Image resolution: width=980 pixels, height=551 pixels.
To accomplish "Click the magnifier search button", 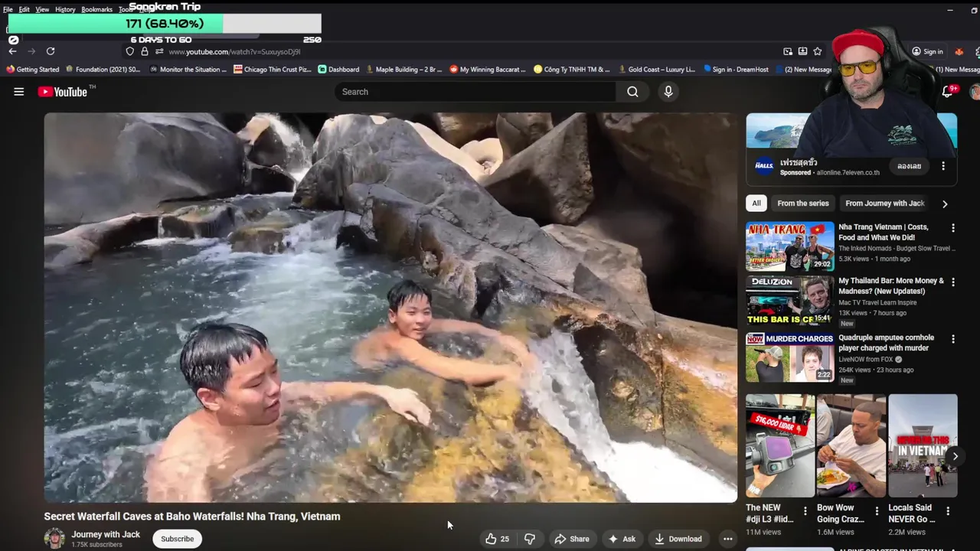I will tap(632, 92).
